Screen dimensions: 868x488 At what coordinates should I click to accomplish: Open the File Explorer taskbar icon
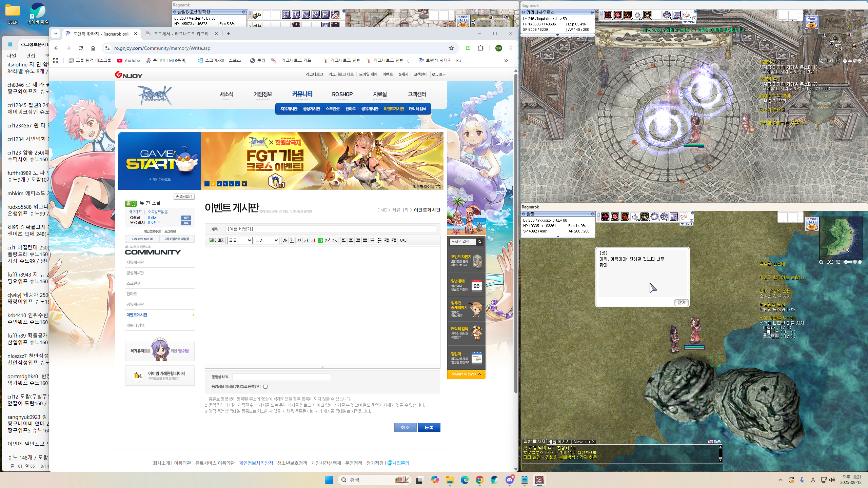point(450,480)
